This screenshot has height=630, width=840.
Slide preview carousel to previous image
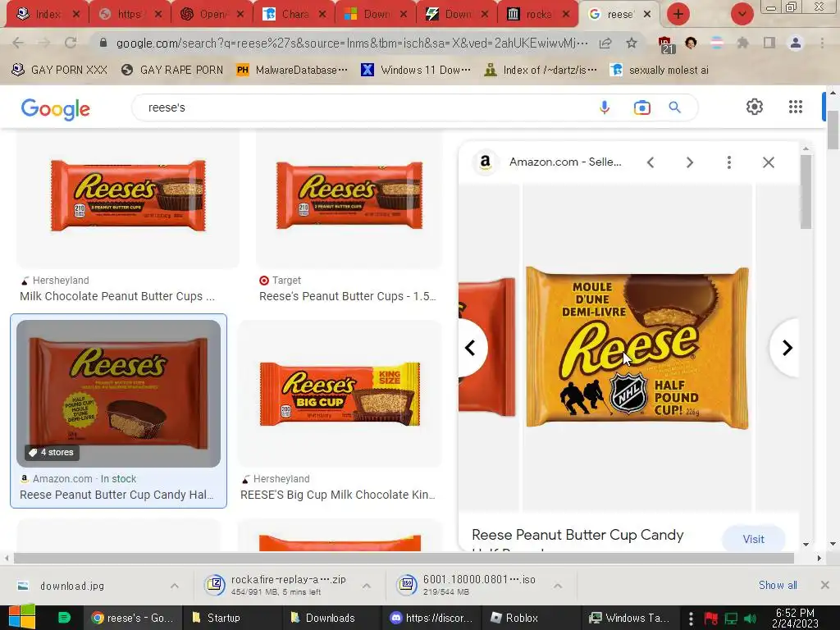tap(472, 348)
